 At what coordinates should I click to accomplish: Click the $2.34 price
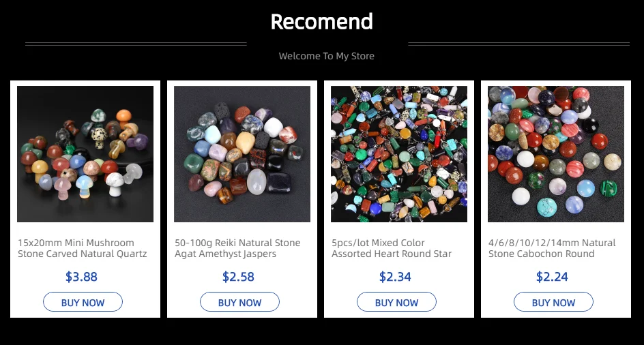[x=396, y=277]
